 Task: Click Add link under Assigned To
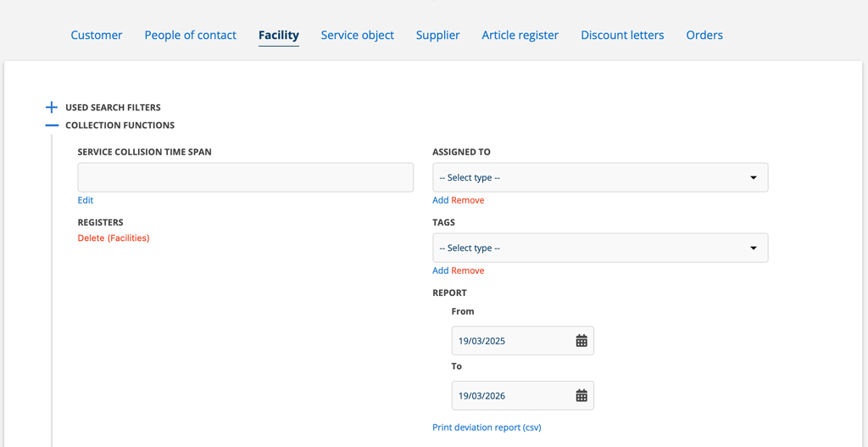[x=440, y=200]
